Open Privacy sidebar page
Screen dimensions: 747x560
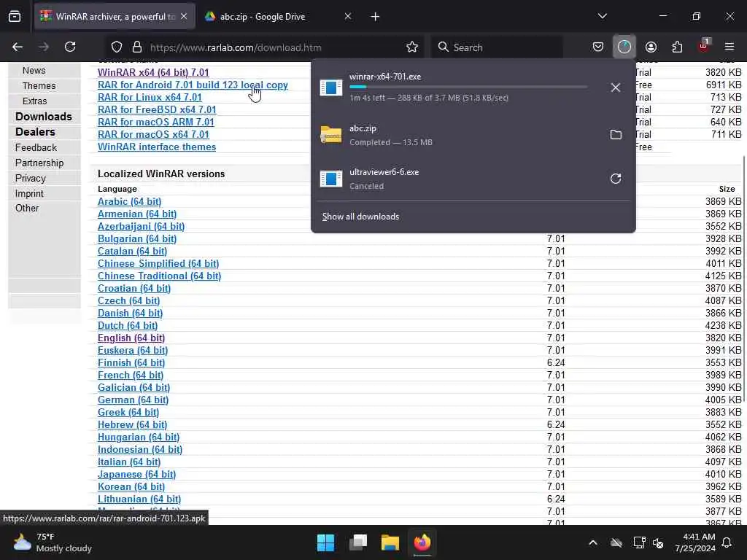click(31, 178)
